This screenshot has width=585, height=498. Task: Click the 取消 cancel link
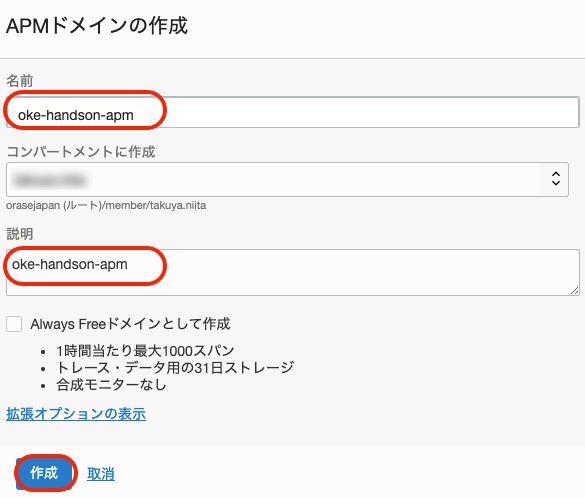pyautogui.click(x=101, y=474)
